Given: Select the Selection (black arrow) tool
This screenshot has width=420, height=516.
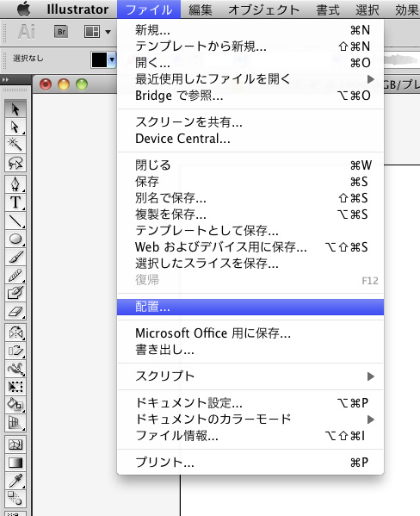Looking at the screenshot, I should (15, 109).
